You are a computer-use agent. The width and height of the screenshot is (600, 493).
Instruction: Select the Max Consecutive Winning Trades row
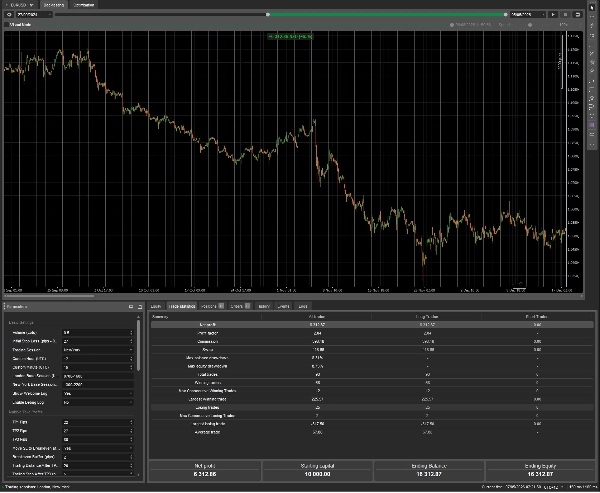[372, 391]
